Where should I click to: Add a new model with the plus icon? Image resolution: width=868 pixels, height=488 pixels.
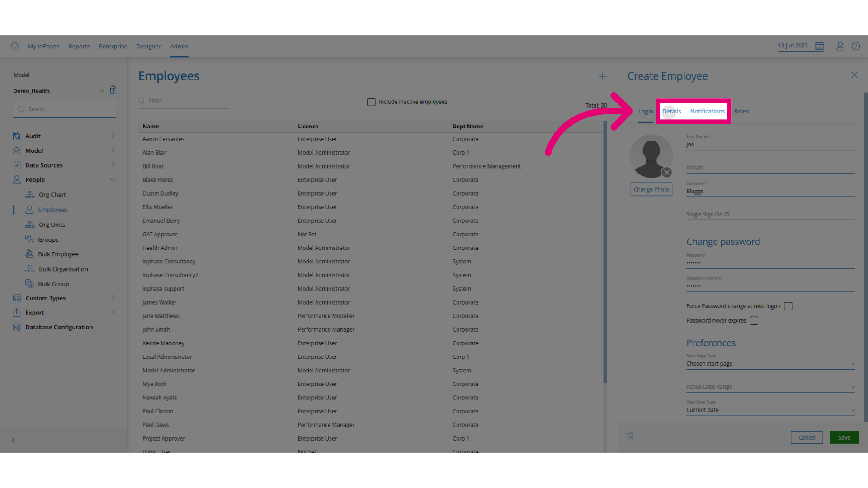click(113, 75)
